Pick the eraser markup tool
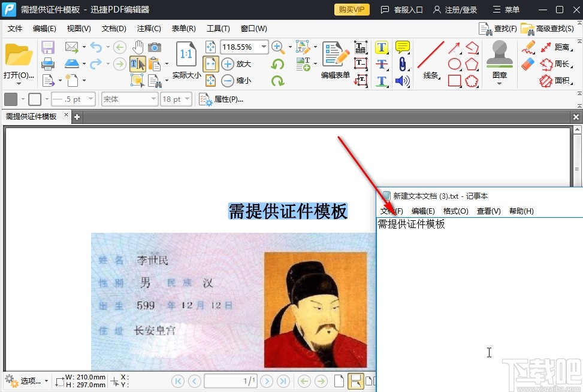Screen dimensions: 583x392 527,65
